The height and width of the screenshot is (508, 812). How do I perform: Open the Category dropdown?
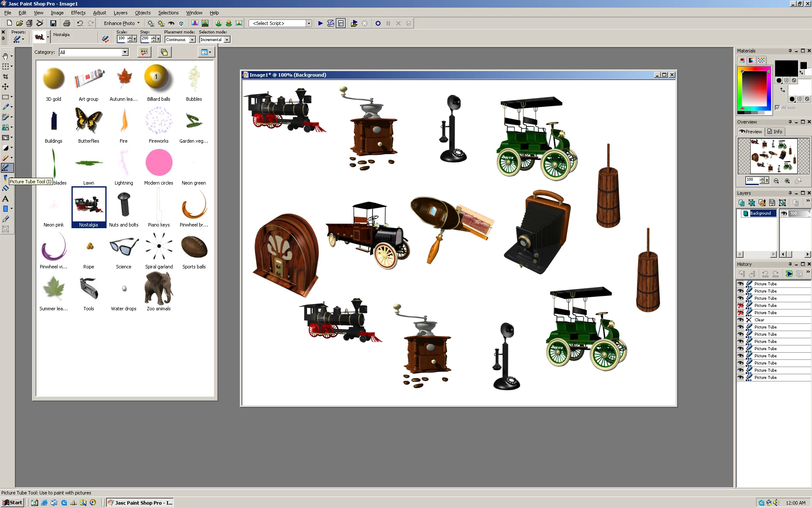tap(125, 52)
